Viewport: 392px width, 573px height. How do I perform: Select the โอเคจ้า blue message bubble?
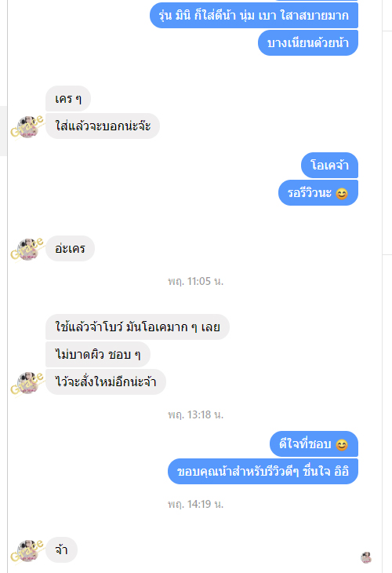coord(329,165)
